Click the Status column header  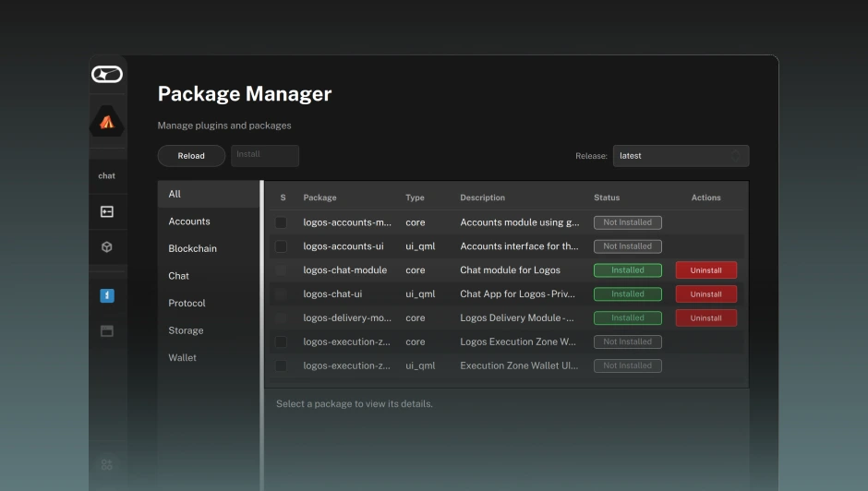click(607, 198)
